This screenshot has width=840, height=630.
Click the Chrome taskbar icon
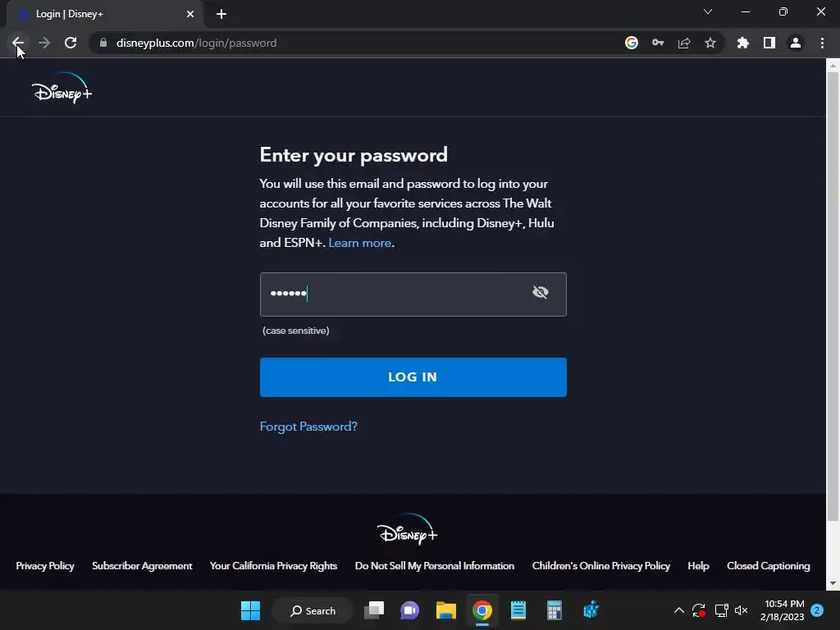click(x=482, y=610)
